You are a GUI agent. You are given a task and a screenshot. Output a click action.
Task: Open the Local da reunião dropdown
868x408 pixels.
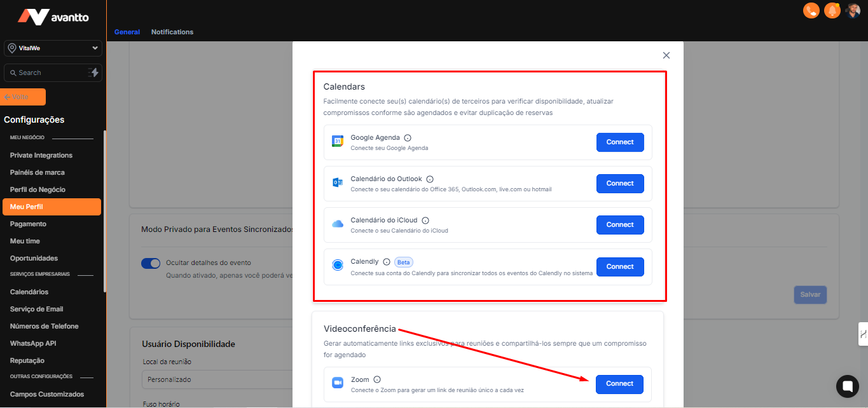click(x=216, y=379)
